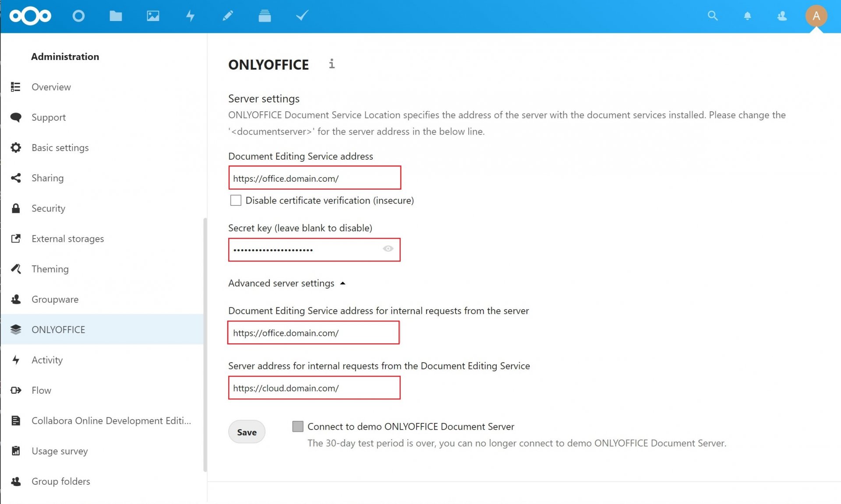Select ONLYOFFICE in the sidebar
This screenshot has width=841, height=504.
(102, 329)
